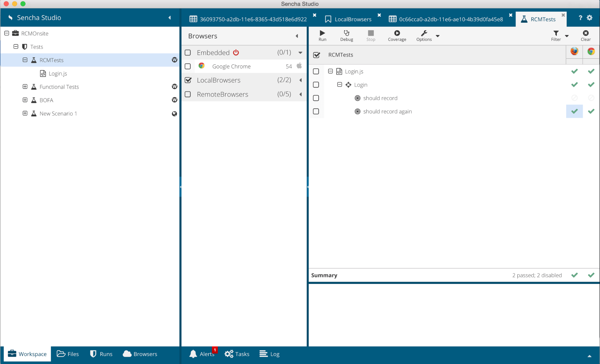This screenshot has width=600, height=364.
Task: Launch Coverage run
Action: (397, 36)
